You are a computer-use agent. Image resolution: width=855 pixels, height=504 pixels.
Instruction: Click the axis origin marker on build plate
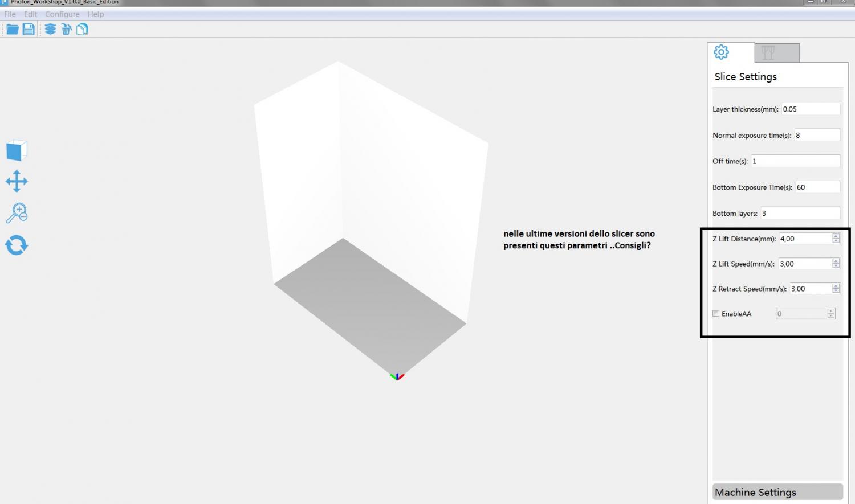pyautogui.click(x=397, y=376)
